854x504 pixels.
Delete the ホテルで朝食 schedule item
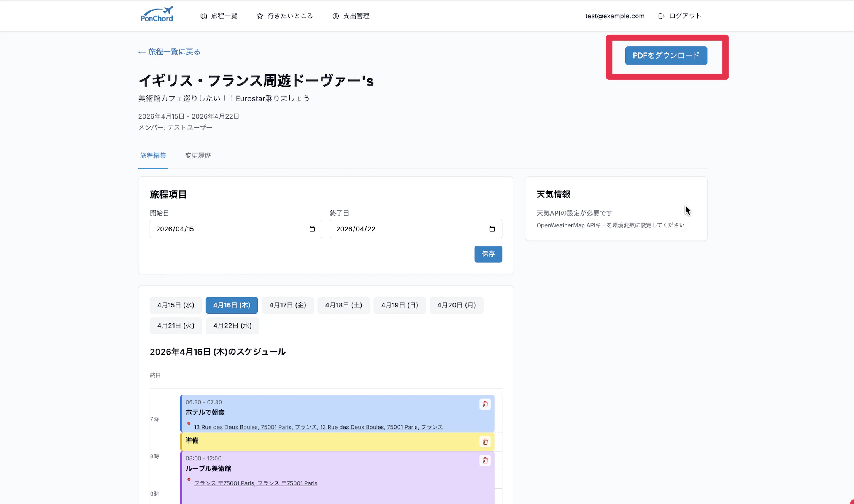[x=485, y=404]
